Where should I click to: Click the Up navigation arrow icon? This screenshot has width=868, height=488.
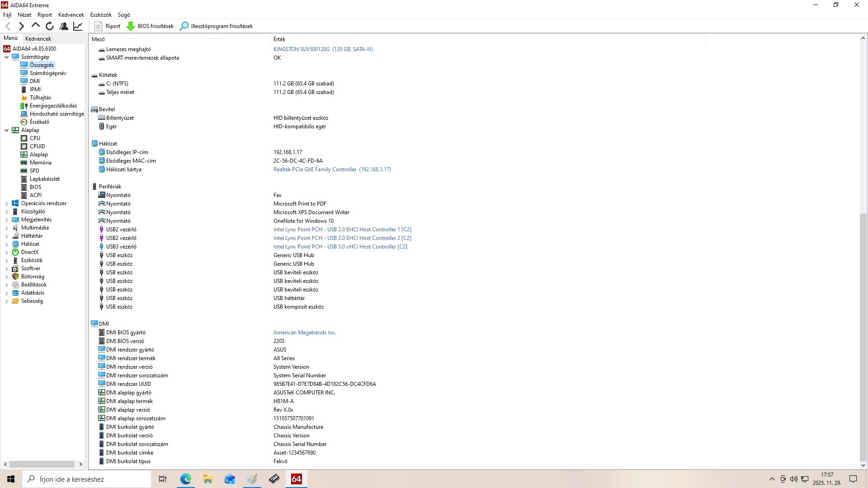[x=36, y=26]
